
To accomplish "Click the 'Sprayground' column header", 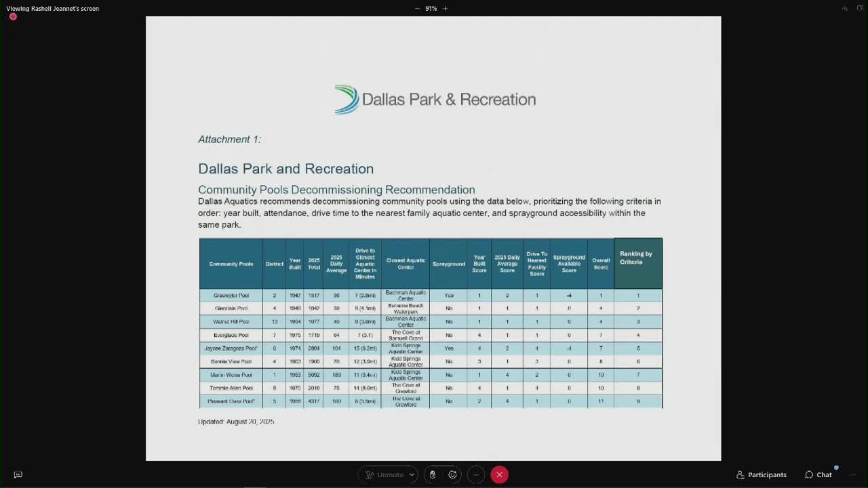I will (x=449, y=264).
